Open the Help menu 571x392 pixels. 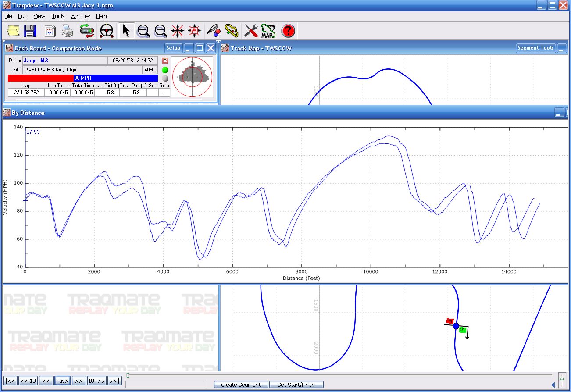[101, 16]
